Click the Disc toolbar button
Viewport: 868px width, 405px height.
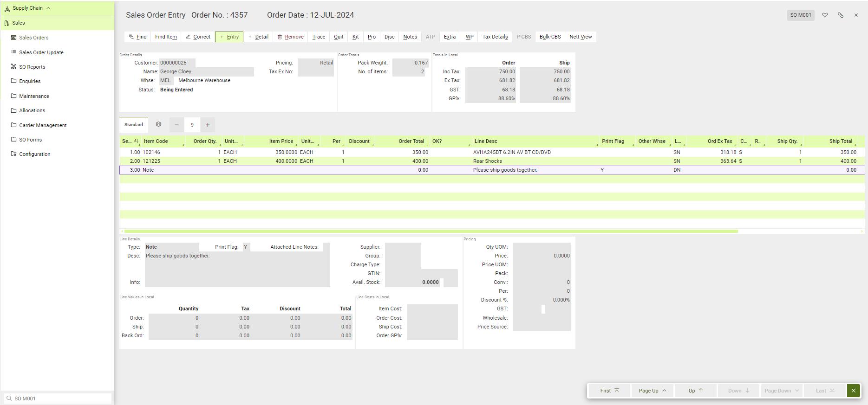389,37
